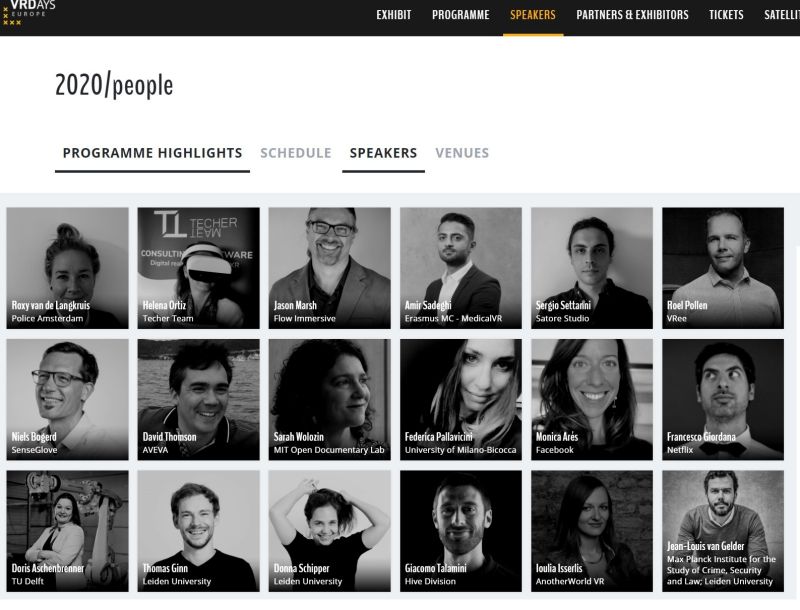
Task: Open the Exhibit menu item
Action: click(x=393, y=15)
